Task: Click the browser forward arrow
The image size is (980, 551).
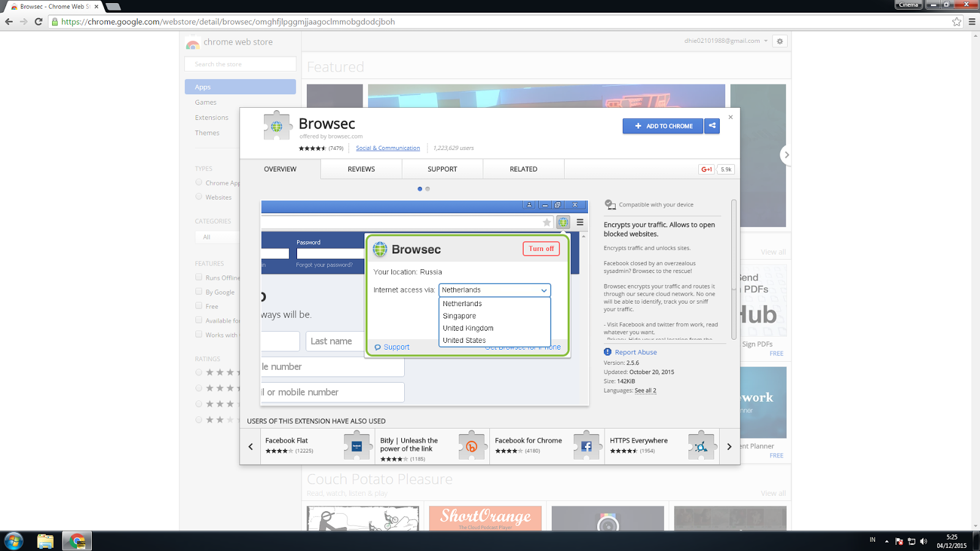Action: (x=23, y=21)
